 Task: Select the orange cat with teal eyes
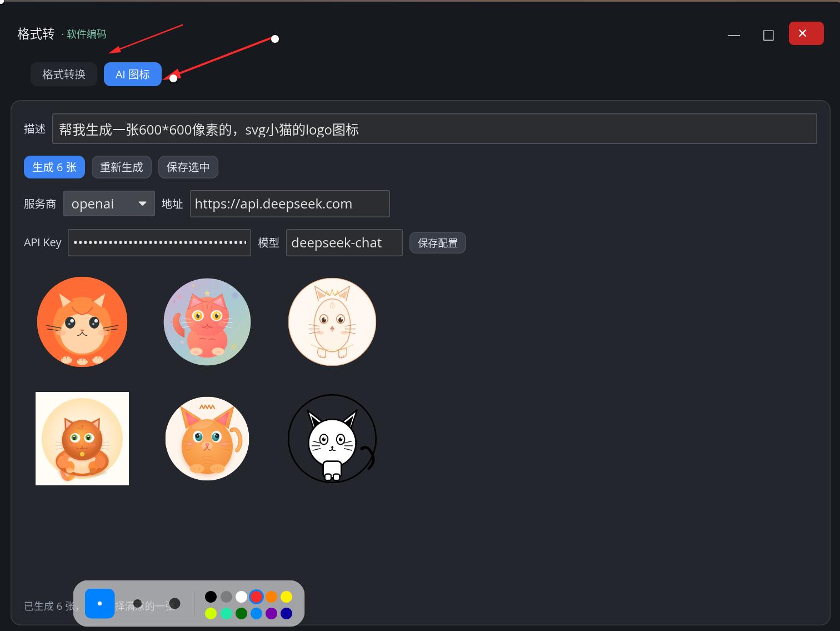tap(207, 439)
